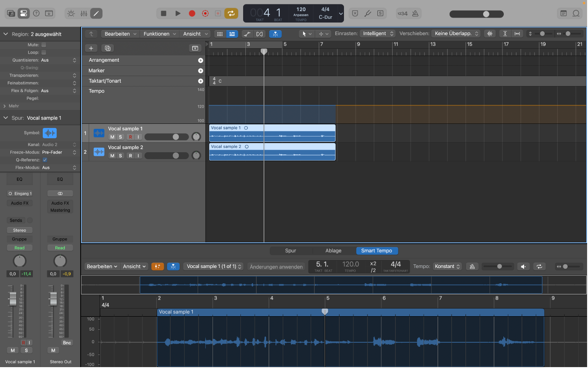
Task: Open the Mixer via the faders icon
Action: [x=83, y=13]
